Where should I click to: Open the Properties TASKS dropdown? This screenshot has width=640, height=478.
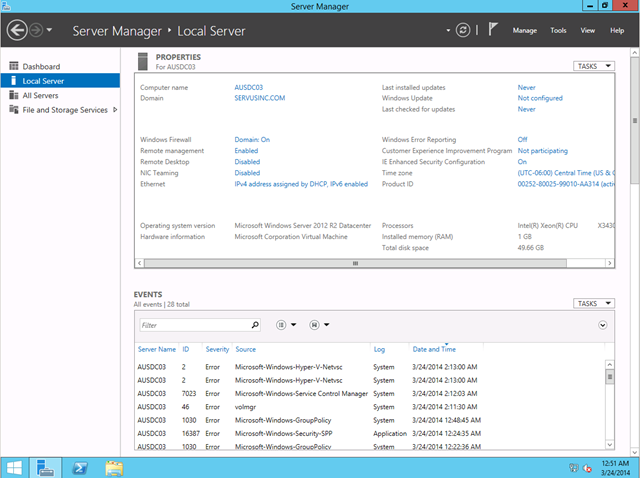tap(594, 66)
